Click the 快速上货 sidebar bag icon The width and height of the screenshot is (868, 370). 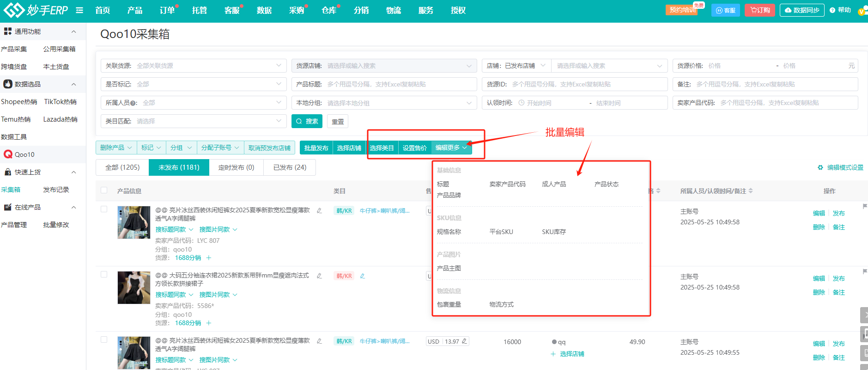click(8, 172)
